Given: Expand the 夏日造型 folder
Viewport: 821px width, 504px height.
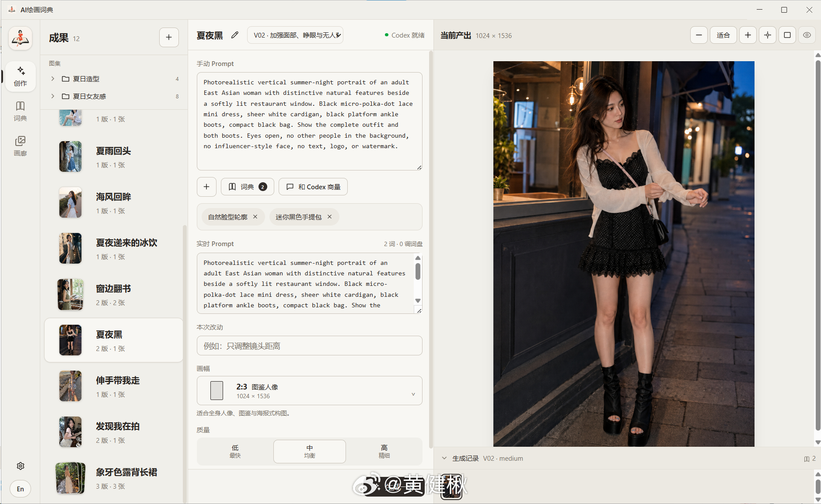Looking at the screenshot, I should click(52, 79).
